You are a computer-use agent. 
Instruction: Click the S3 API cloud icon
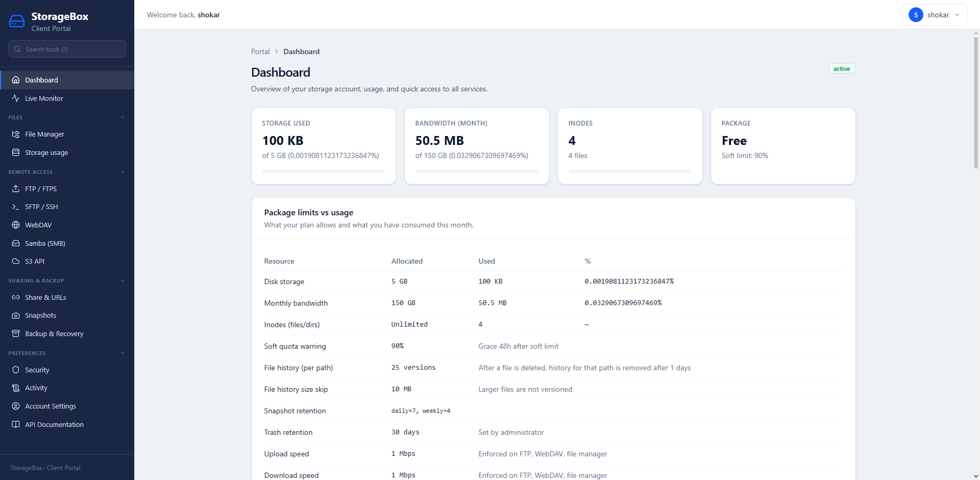(x=16, y=261)
